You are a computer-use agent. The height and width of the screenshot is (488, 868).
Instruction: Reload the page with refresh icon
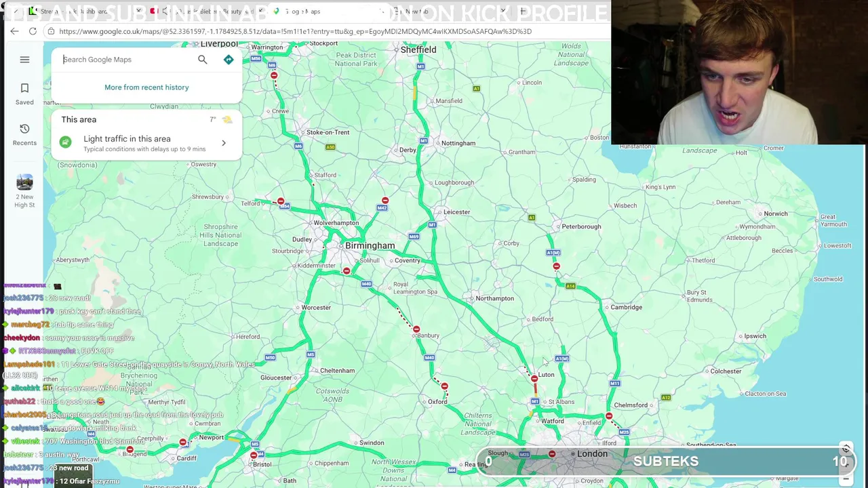[x=33, y=31]
